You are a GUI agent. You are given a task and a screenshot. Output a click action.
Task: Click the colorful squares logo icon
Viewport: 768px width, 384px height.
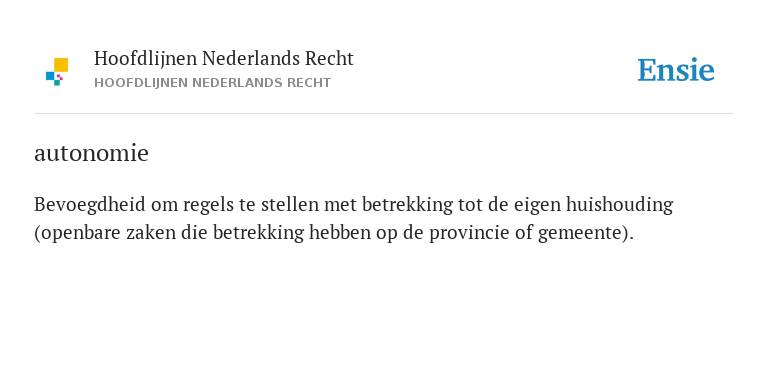tap(57, 72)
